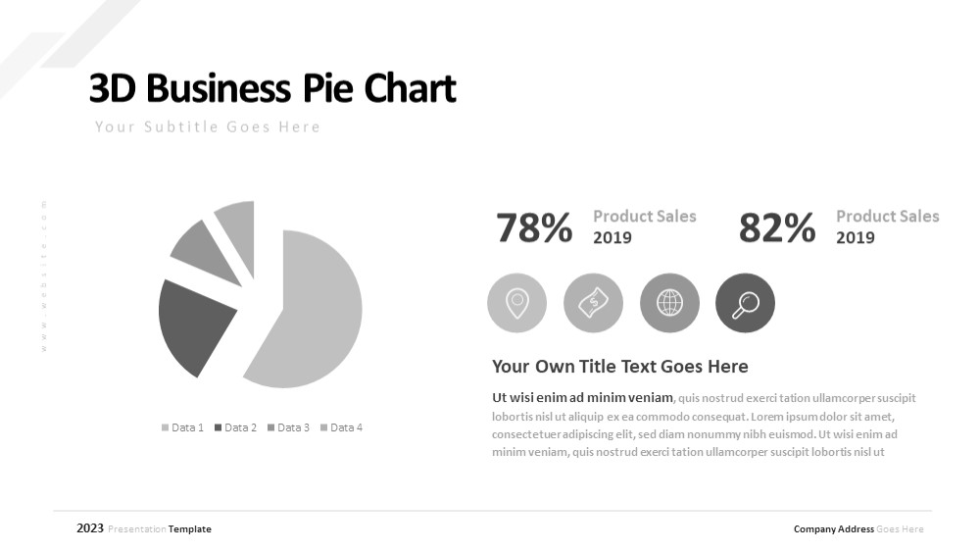Click the Data 2 legend marker

pos(219,427)
